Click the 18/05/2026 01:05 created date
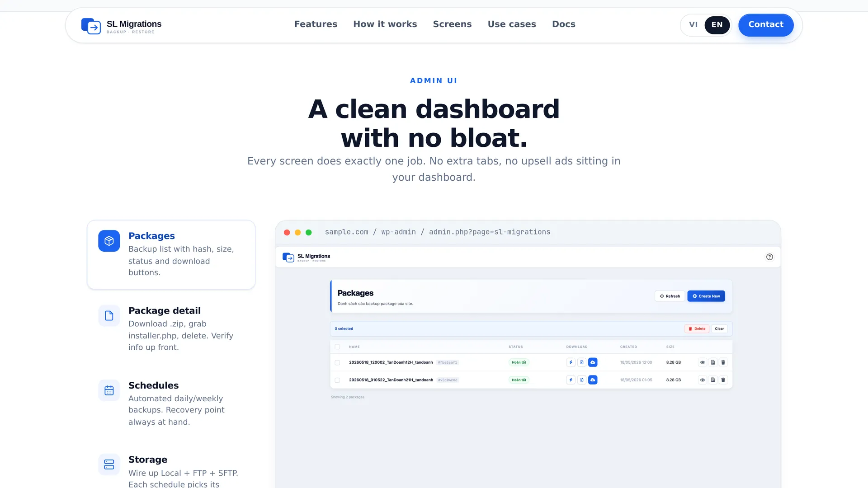Image resolution: width=868 pixels, height=488 pixels. [x=636, y=380]
